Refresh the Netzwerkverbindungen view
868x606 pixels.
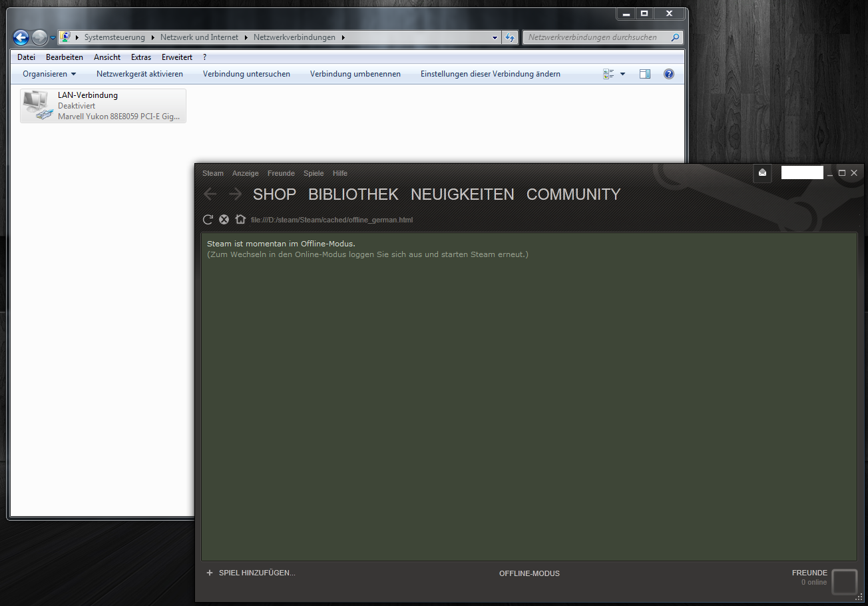pos(511,38)
